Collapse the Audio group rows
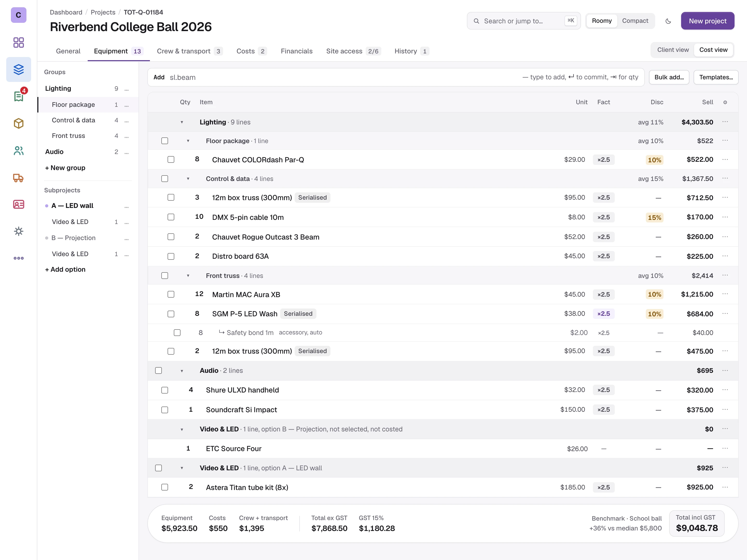 pyautogui.click(x=182, y=371)
